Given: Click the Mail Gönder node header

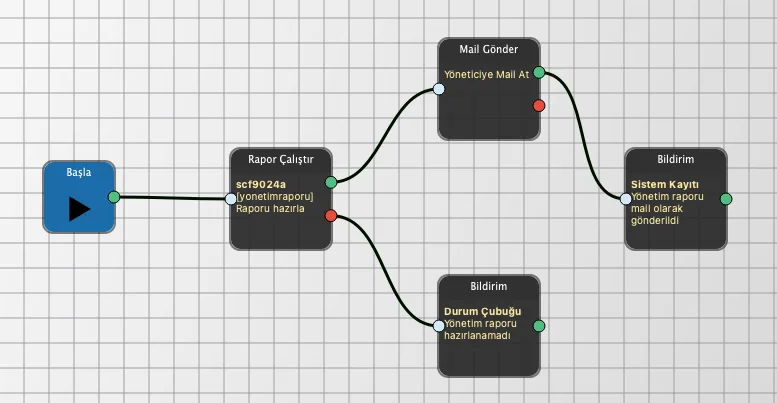Looking at the screenshot, I should (489, 49).
